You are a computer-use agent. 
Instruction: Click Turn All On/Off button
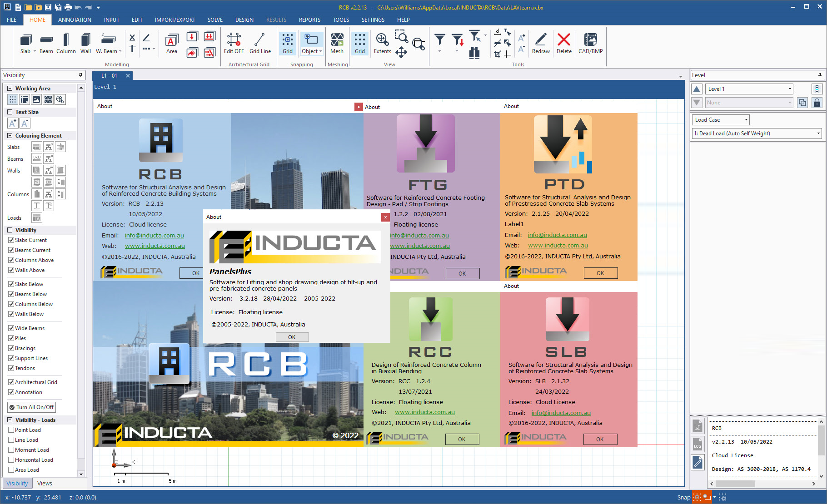31,407
